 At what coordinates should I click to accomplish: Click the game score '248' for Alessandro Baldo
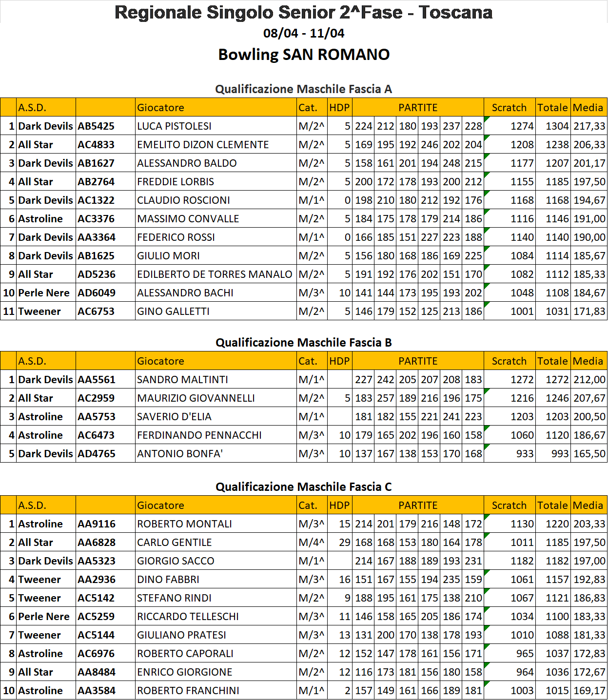coord(451,163)
